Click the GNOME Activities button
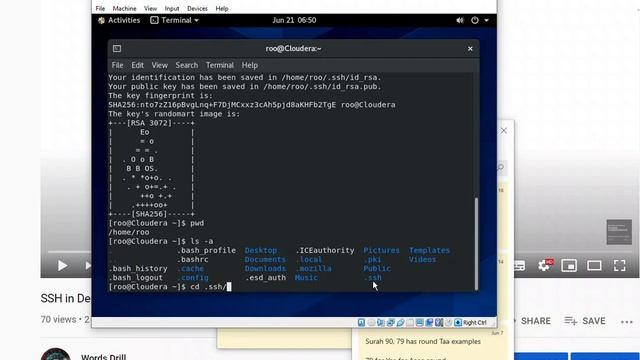640x360 pixels. [119, 20]
